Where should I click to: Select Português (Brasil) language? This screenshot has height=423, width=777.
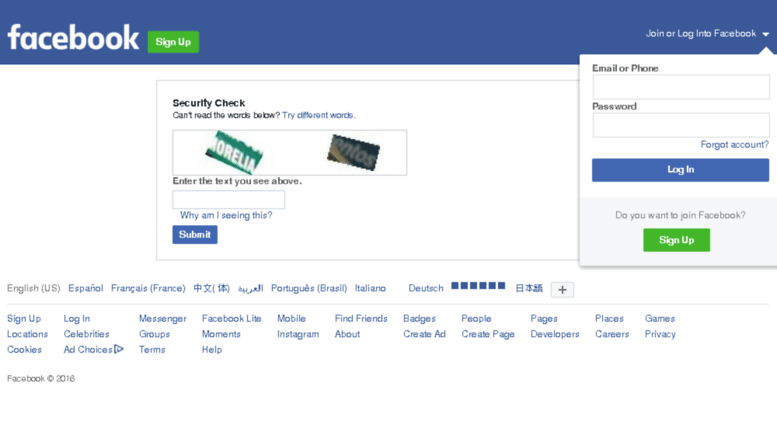tap(309, 288)
